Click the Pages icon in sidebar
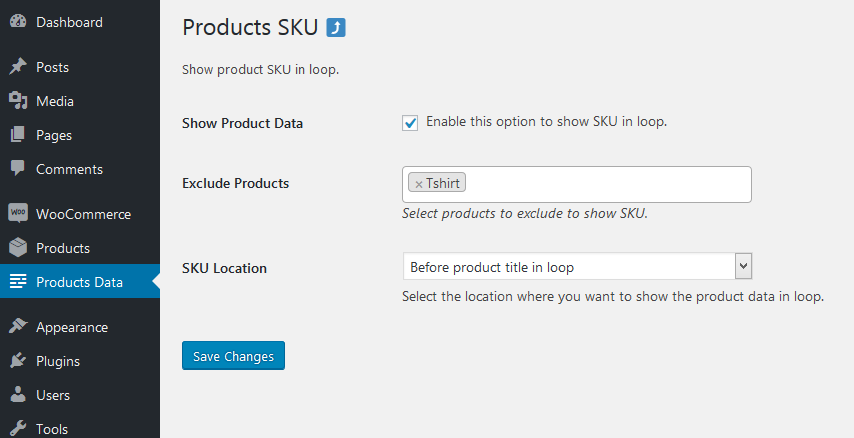 point(18,135)
